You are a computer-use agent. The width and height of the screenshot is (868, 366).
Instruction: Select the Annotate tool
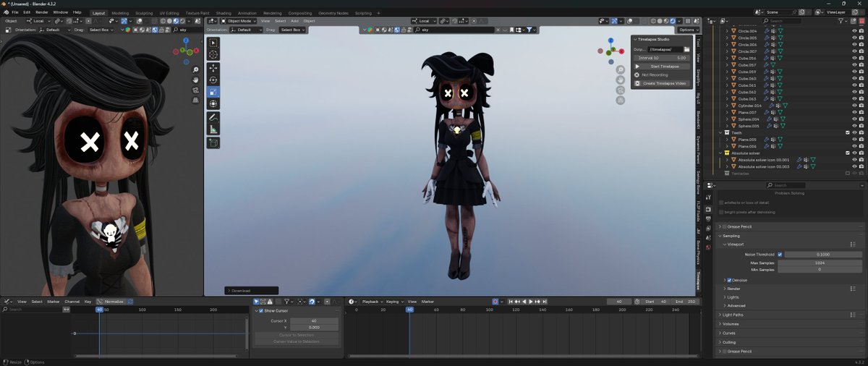213,116
